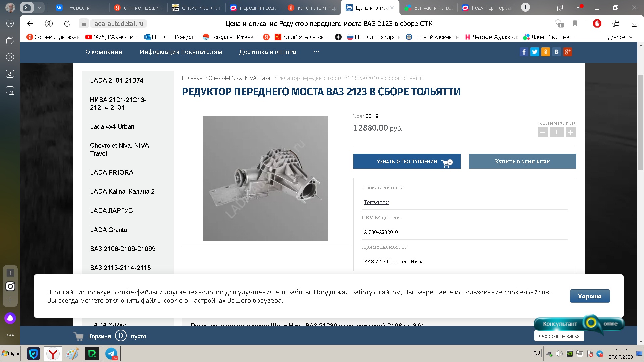Switch to the "Chevy-Niva" browser tab
The height and width of the screenshot is (362, 644).
(x=197, y=7)
